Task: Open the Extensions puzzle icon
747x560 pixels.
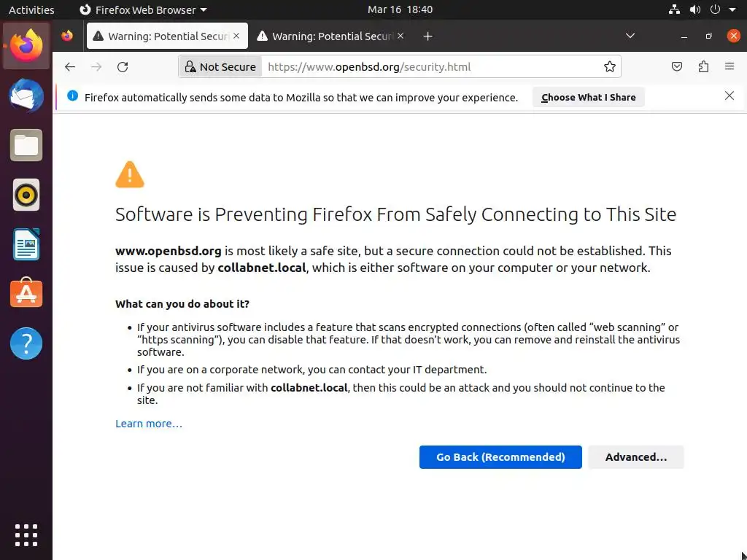Action: 703,67
